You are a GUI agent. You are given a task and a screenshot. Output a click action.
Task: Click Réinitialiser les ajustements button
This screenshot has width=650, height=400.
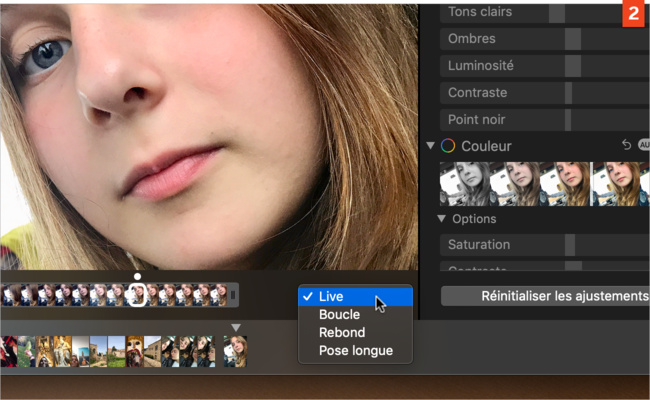coord(546,296)
